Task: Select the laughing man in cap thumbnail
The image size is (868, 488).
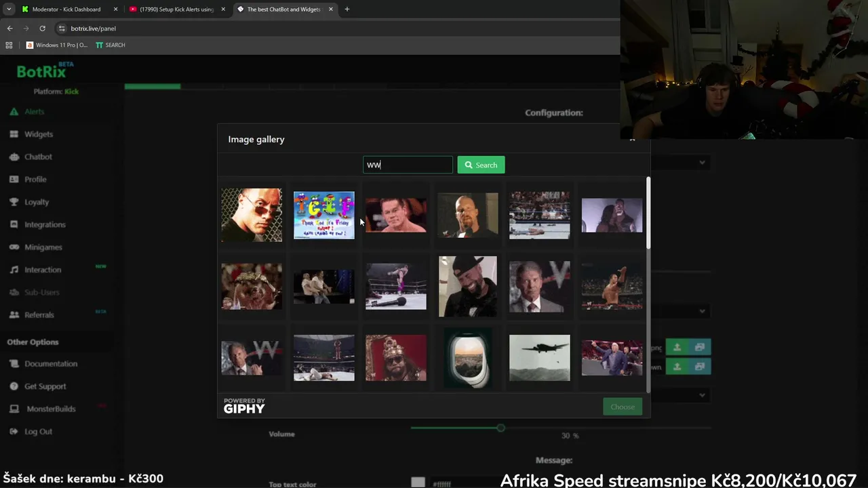Action: coord(468,286)
